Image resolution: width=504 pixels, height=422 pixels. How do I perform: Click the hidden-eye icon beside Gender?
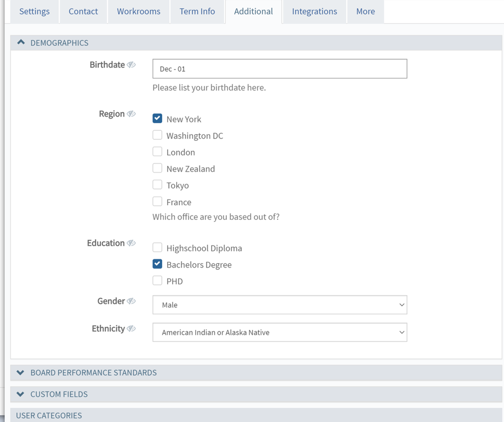pyautogui.click(x=131, y=301)
